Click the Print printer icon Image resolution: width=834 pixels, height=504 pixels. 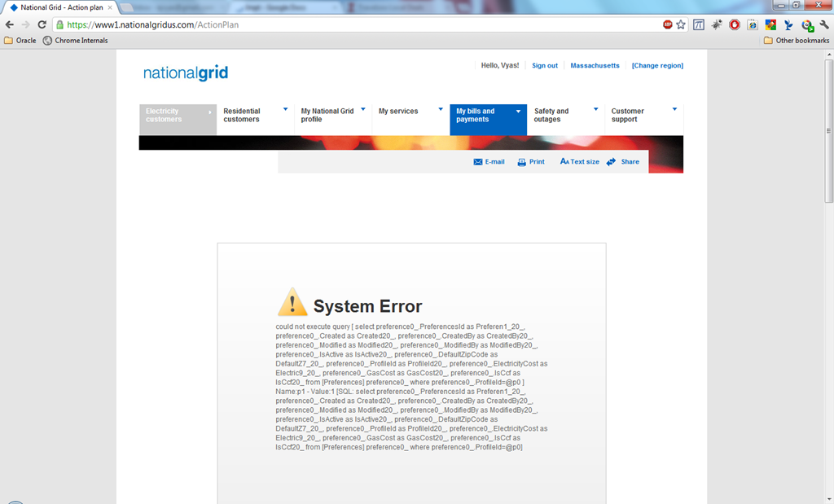click(522, 162)
